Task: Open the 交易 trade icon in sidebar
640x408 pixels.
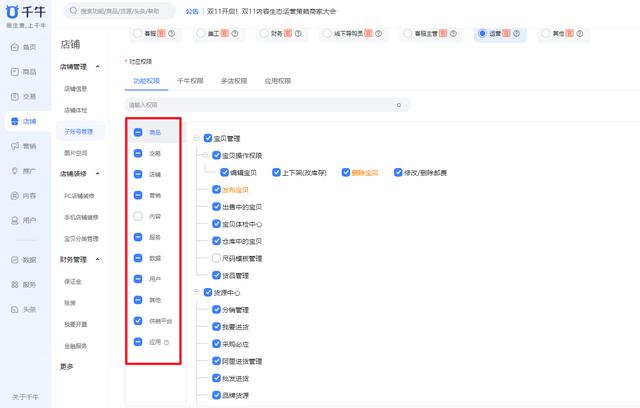Action: click(15, 96)
